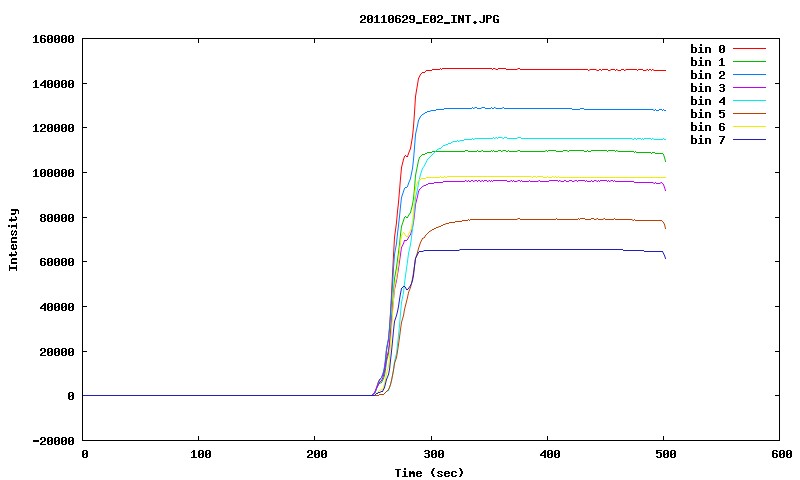Viewport: 800px width, 480px height.
Task: Click the 60000 y-axis tick label
Action: [x=57, y=262]
